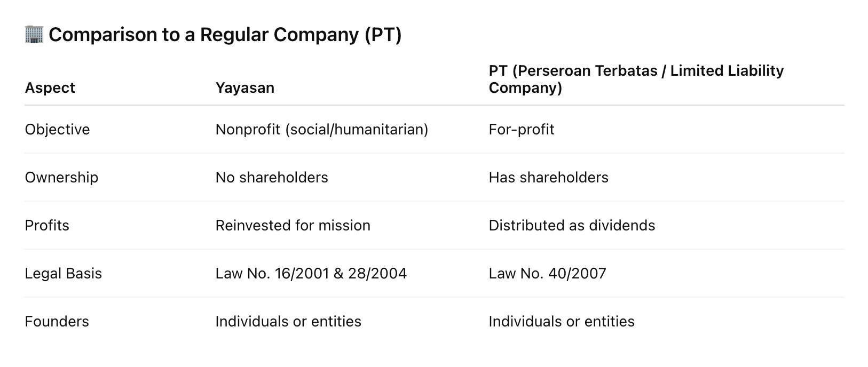The height and width of the screenshot is (367, 868).
Task: Click the "Ownership" row label
Action: (x=61, y=178)
